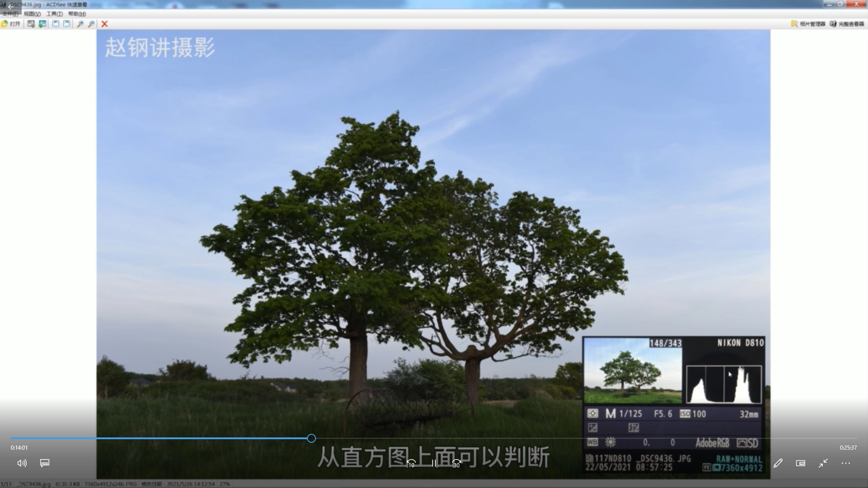868x488 pixels.
Task: Click the previous image toolbar icon
Action: (31, 24)
